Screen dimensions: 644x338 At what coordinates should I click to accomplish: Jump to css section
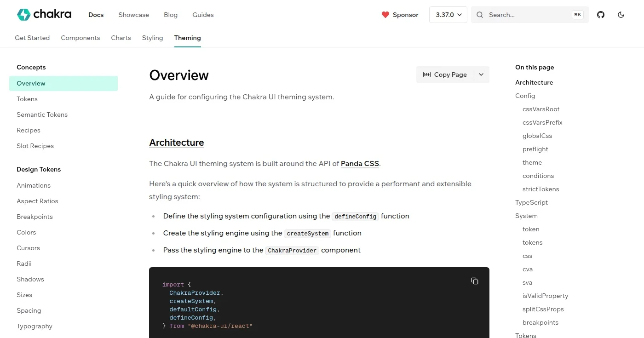pos(528,256)
